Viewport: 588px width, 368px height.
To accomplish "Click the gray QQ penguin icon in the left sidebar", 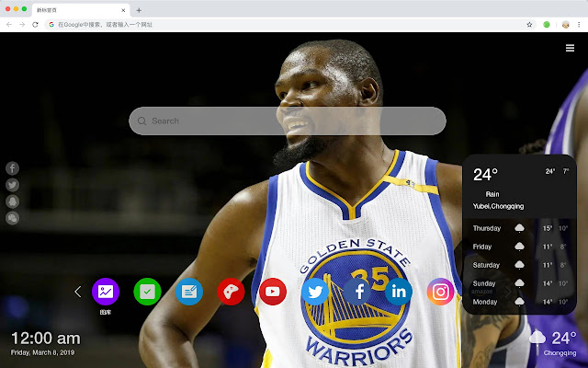I will pos(12,201).
